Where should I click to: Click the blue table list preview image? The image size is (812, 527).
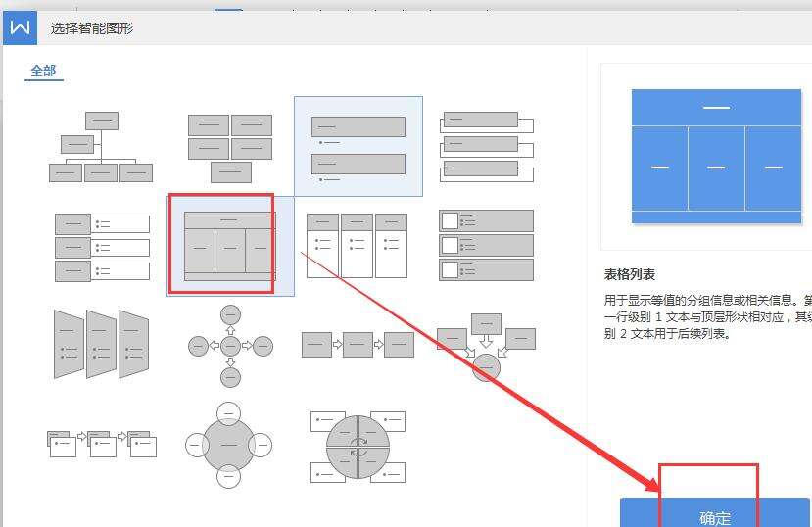(716, 157)
